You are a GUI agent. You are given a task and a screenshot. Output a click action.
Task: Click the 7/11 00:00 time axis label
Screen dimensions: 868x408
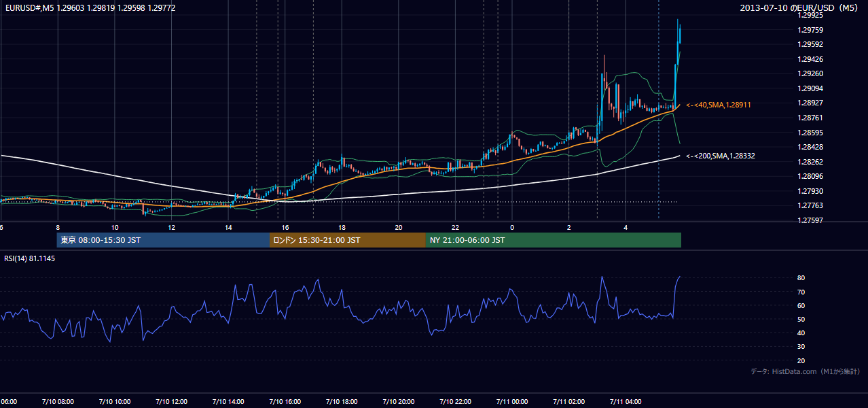512,401
